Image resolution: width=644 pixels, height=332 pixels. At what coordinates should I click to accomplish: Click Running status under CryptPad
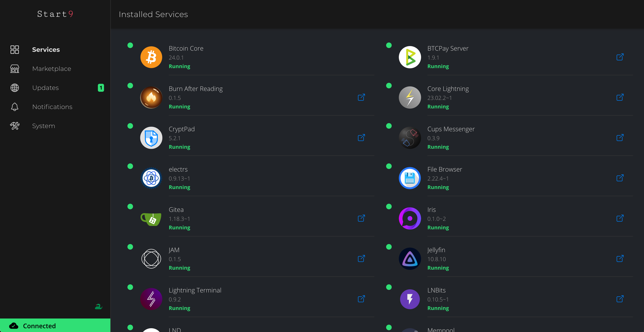point(179,147)
